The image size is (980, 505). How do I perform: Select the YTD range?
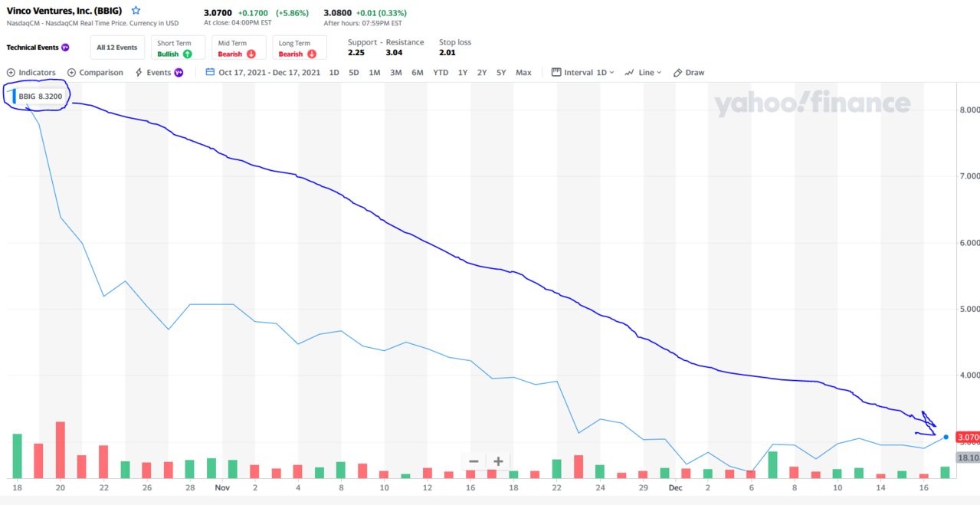441,73
